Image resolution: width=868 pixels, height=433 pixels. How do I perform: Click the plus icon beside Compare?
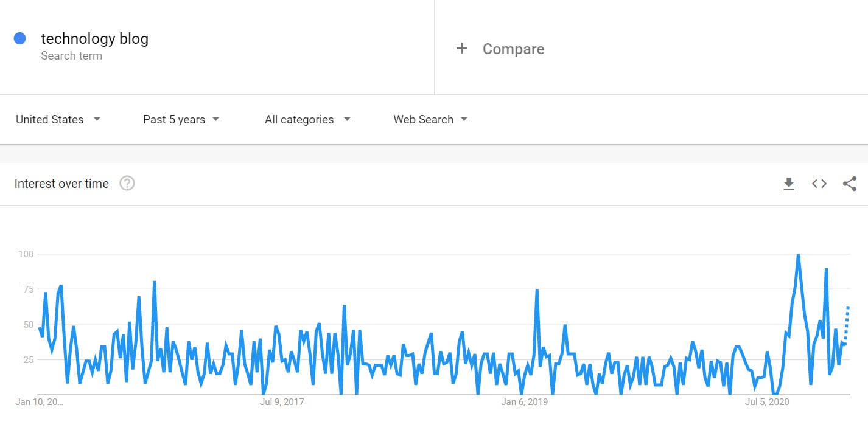[462, 49]
